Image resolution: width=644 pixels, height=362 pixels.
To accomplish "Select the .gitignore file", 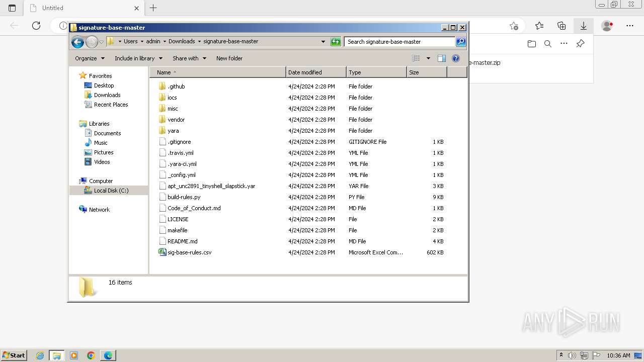I will click(179, 142).
